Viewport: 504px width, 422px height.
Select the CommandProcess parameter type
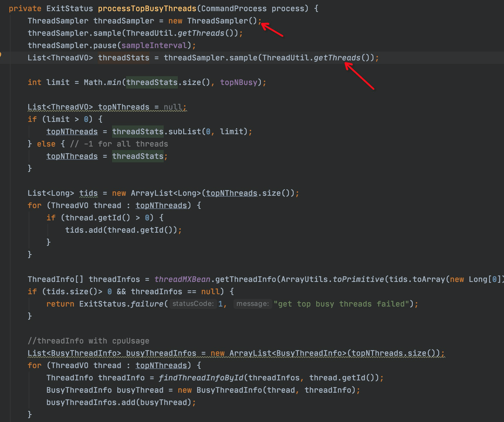pyautogui.click(x=234, y=8)
